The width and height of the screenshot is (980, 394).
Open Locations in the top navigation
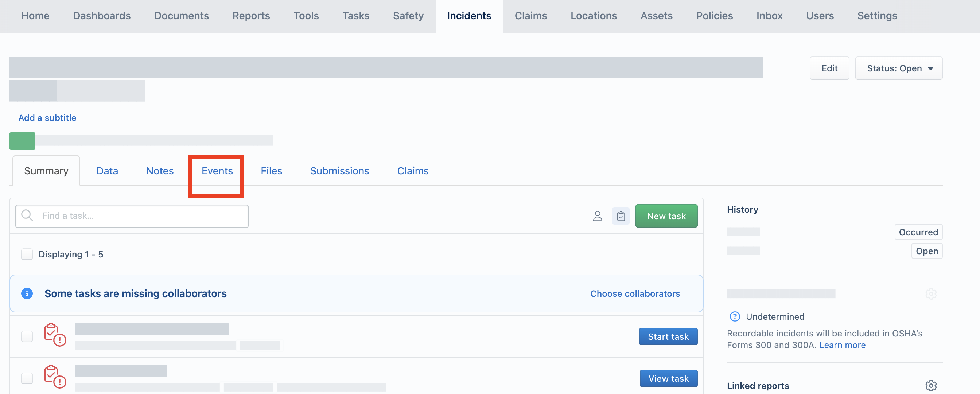(593, 16)
